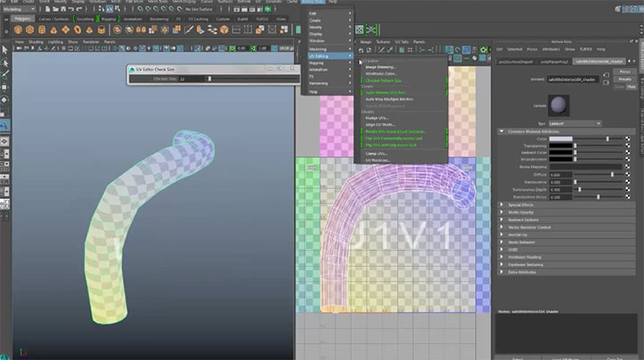The height and width of the screenshot is (360, 644).
Task: Click the map button beside Bump Mapping
Action: click(x=628, y=167)
